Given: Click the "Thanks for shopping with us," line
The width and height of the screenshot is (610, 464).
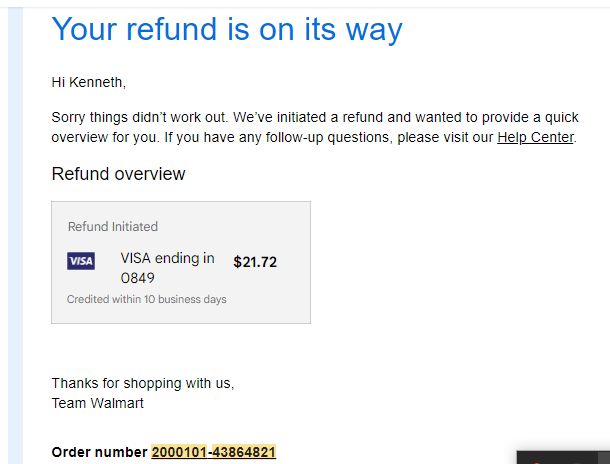Looking at the screenshot, I should (x=143, y=383).
